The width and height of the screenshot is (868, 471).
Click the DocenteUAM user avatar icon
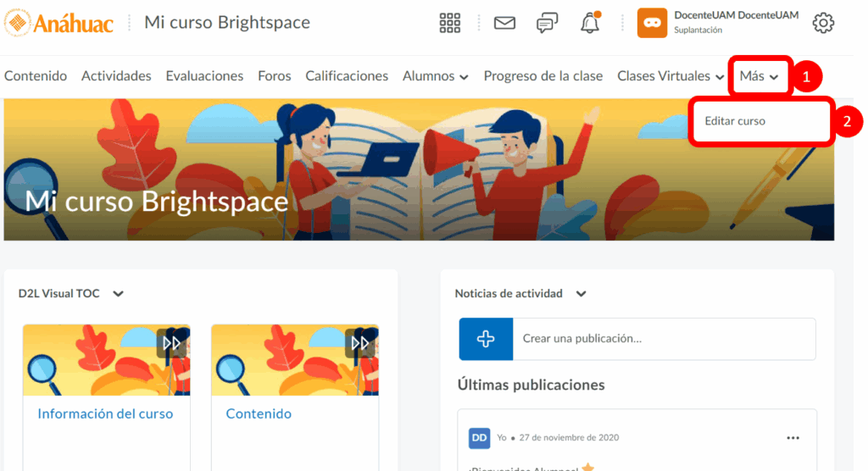coord(652,23)
